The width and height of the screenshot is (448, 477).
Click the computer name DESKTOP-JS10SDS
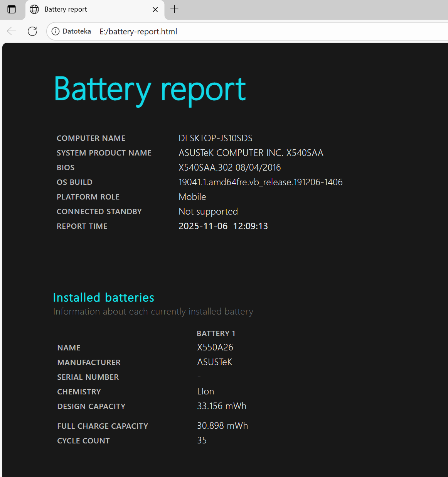[x=216, y=138]
